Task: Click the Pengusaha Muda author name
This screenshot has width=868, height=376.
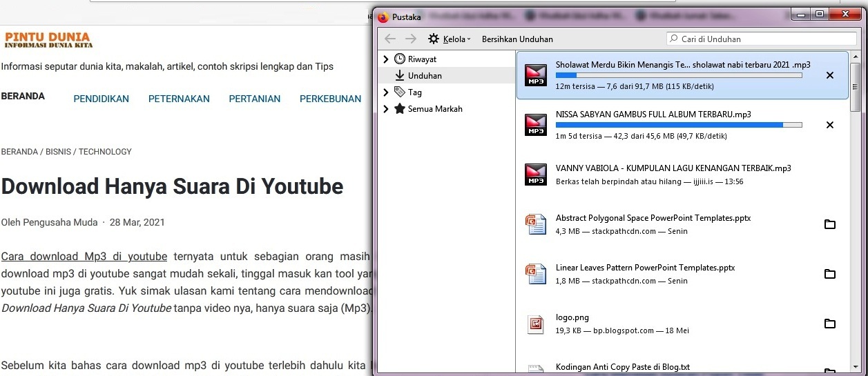Action: 59,222
